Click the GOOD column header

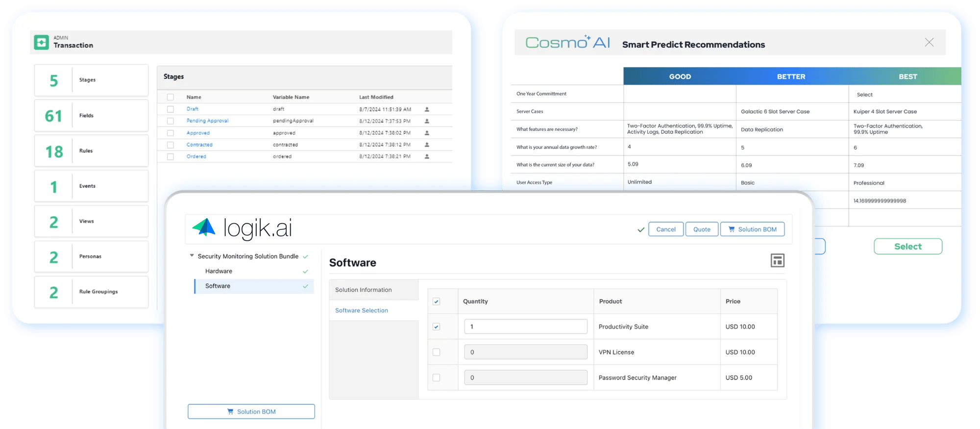pyautogui.click(x=680, y=76)
